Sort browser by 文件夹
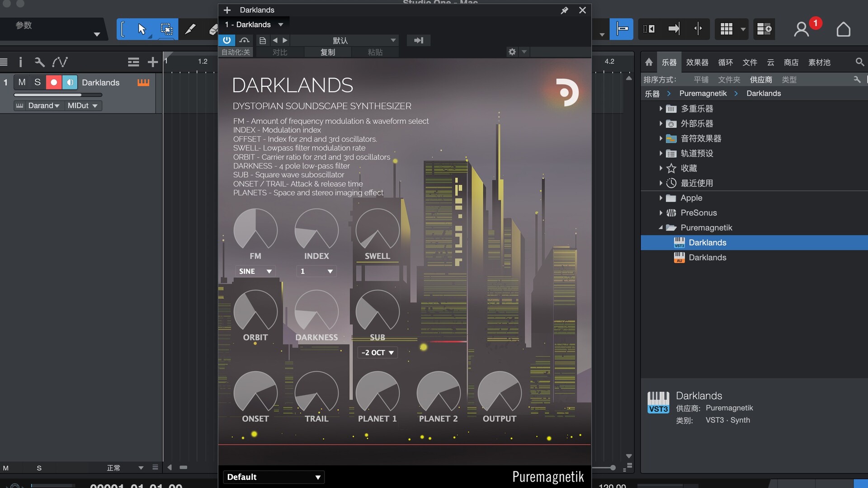The image size is (868, 488). pyautogui.click(x=729, y=80)
